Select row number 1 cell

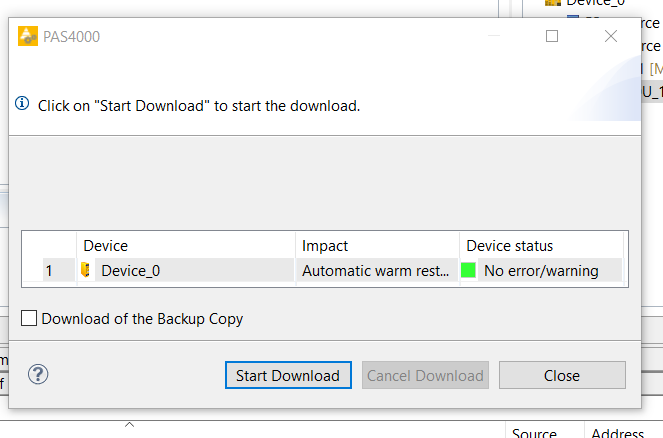[58, 271]
